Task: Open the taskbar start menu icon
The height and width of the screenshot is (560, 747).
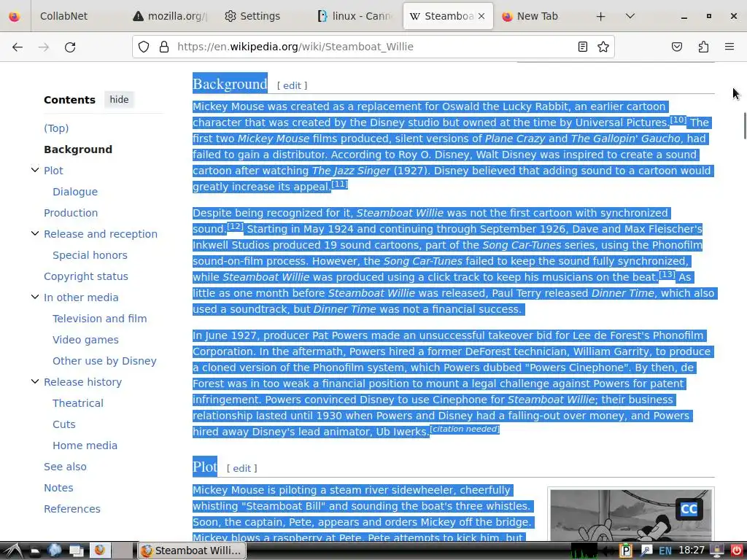Action: pos(13,551)
